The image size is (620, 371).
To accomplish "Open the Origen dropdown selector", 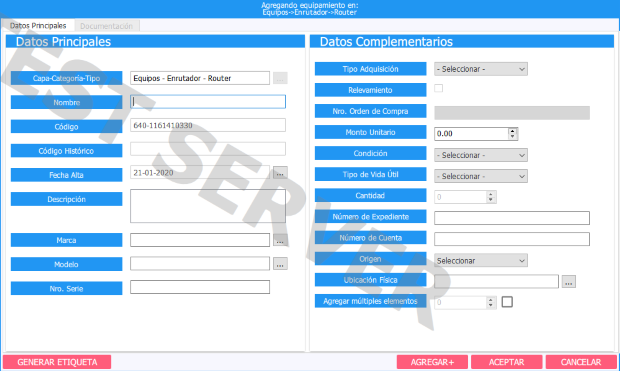I will [481, 261].
